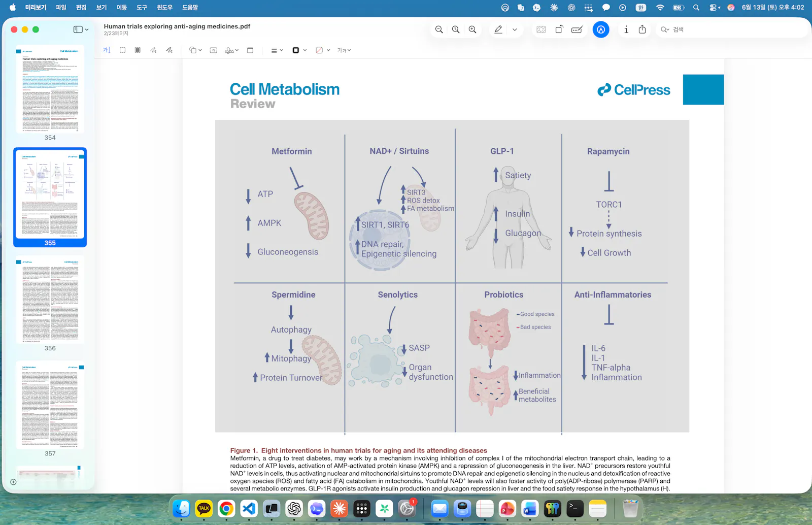Screen dimensions: 812x525
Task: Open the 미리보기 app menu
Action: click(x=36, y=8)
